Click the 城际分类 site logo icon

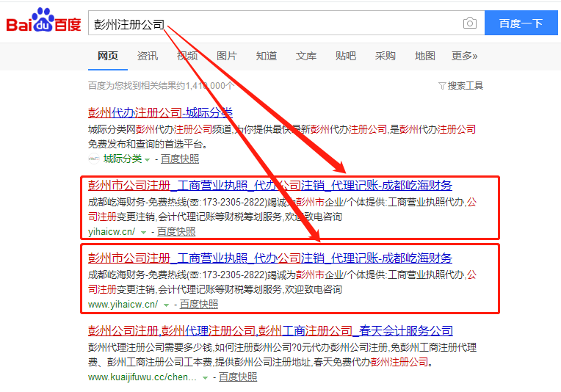pos(93,159)
